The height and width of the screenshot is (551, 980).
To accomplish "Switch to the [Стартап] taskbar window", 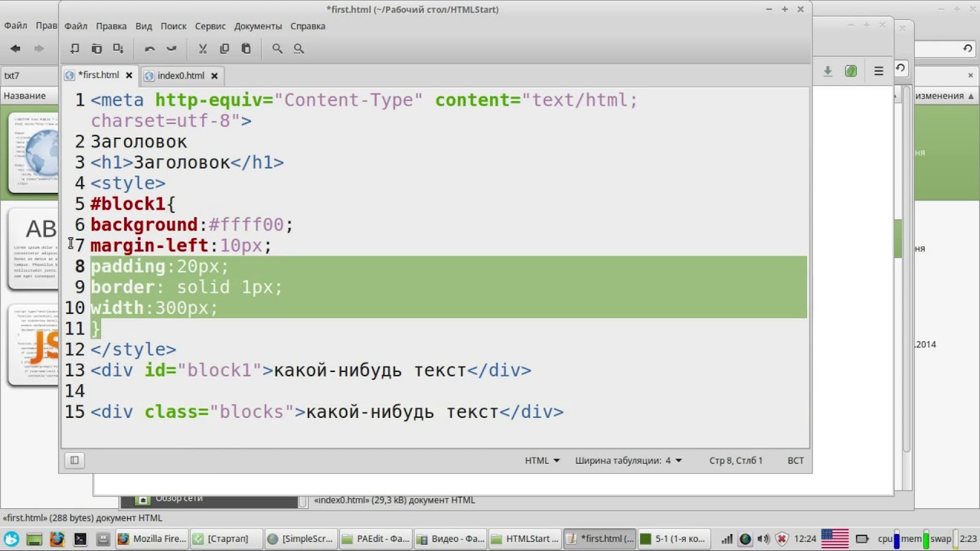I will pyautogui.click(x=226, y=539).
